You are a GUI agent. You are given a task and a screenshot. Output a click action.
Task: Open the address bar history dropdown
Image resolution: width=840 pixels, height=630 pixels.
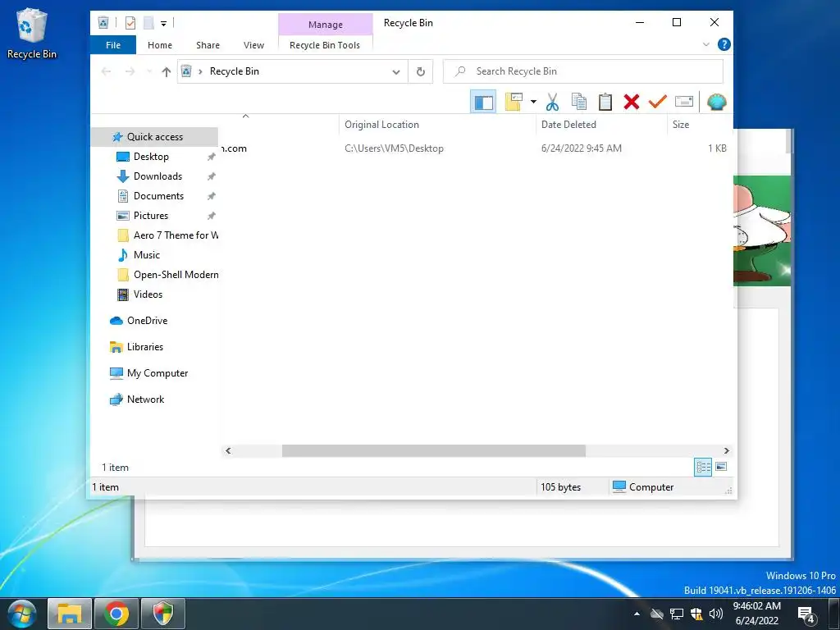[x=396, y=72]
